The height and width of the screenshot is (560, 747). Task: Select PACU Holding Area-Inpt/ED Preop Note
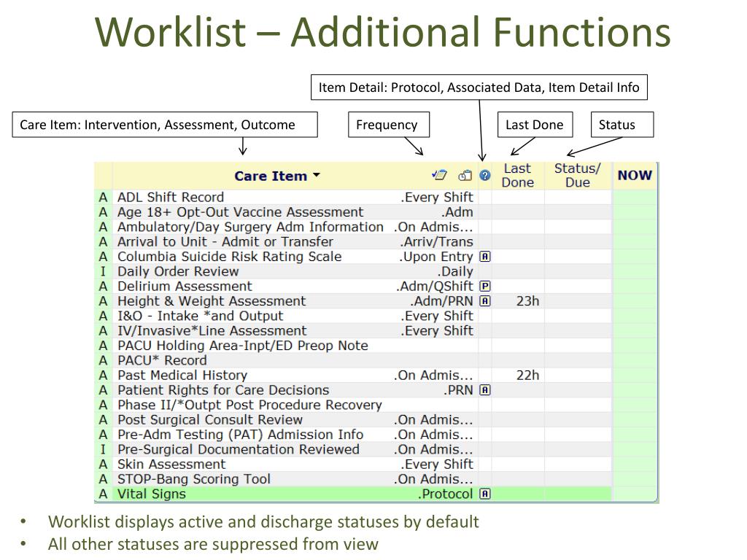(x=243, y=345)
